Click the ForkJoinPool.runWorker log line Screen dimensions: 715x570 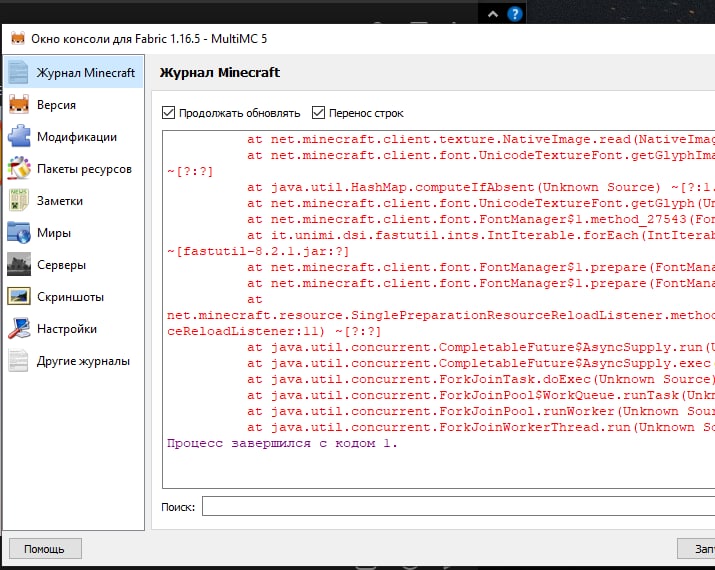(x=481, y=411)
